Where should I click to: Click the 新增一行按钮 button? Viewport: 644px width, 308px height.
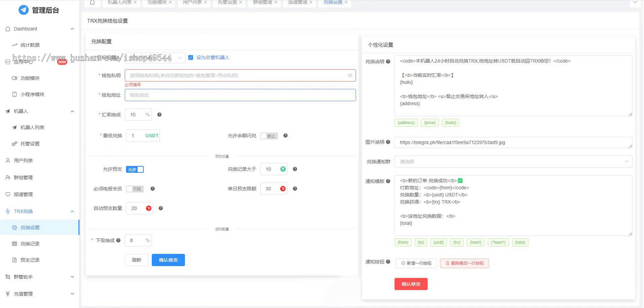tap(416, 263)
